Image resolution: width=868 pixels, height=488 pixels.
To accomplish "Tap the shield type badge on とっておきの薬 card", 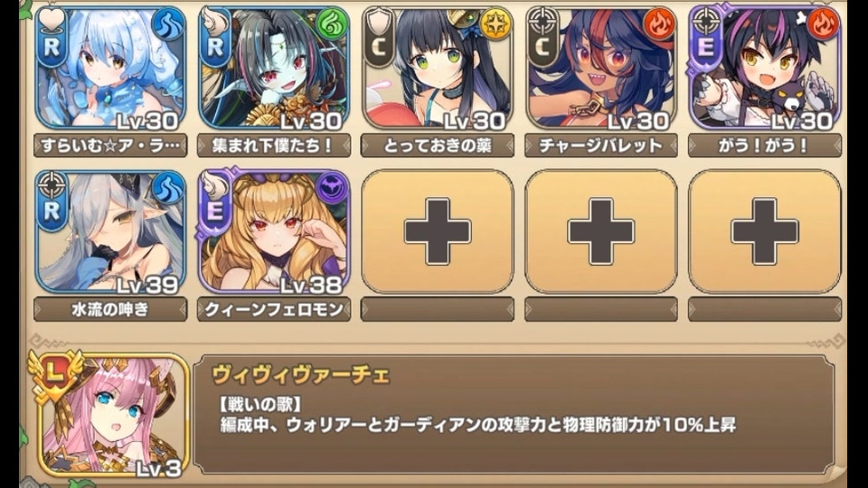I will 380,38.
